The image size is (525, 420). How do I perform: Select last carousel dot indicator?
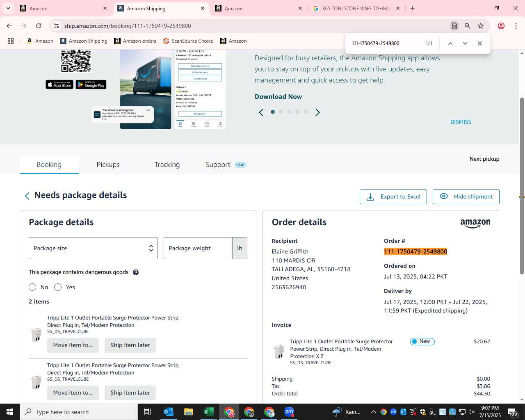point(306,112)
